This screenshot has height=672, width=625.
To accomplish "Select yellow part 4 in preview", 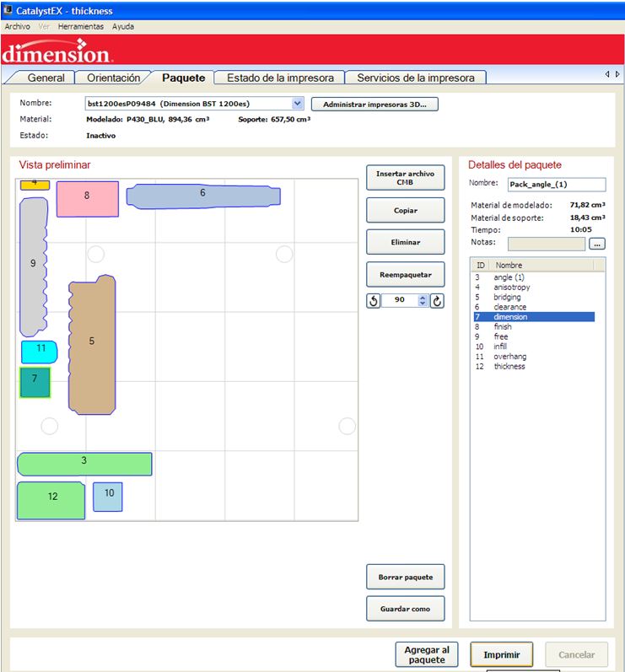I will point(35,185).
